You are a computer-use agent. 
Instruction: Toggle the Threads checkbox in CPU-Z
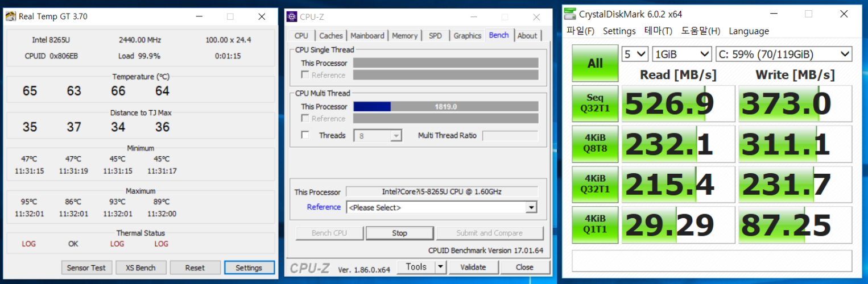point(305,135)
